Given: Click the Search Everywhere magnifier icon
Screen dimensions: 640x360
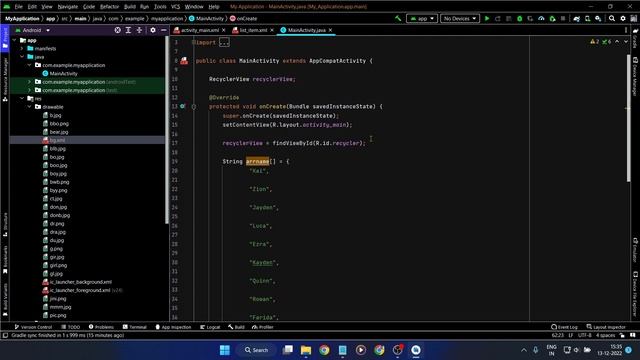Looking at the screenshot, I should (x=612, y=18).
